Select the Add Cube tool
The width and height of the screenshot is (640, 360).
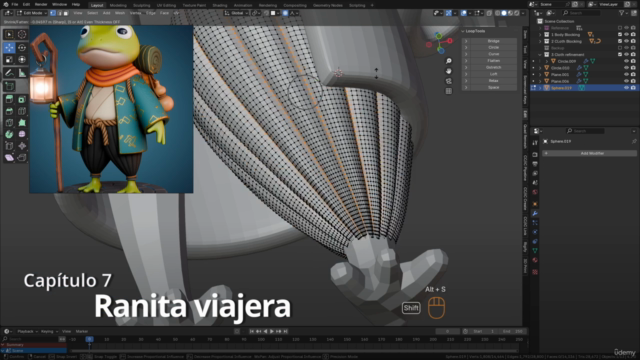pyautogui.click(x=9, y=86)
